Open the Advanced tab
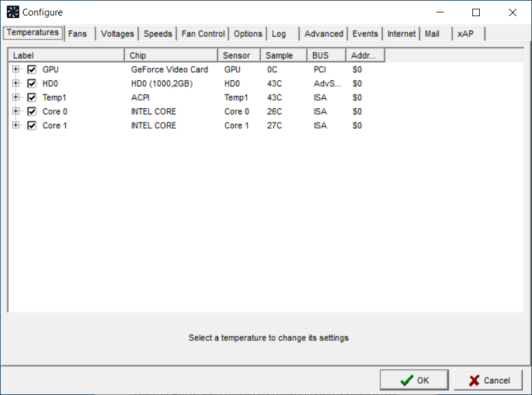The height and width of the screenshot is (395, 532). click(323, 34)
